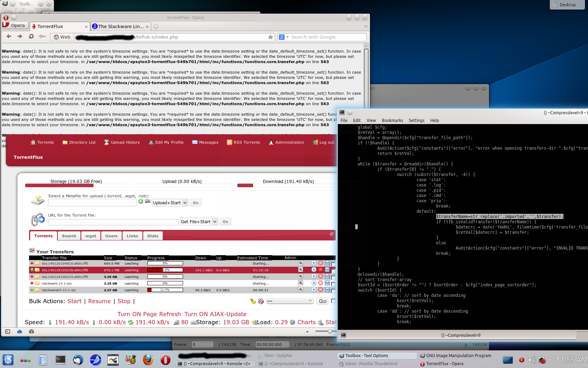The image size is (588, 368).
Task: Open Settings menu in Konsole
Action: click(x=416, y=120)
